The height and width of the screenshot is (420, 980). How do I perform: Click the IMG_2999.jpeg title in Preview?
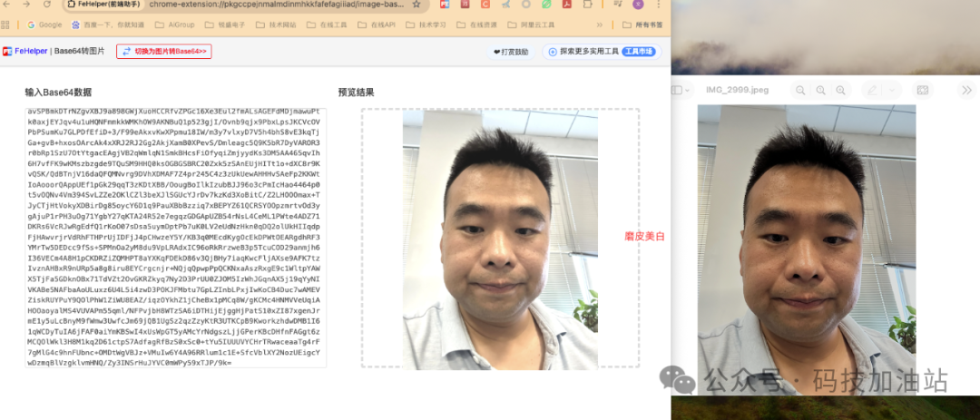coord(737,90)
